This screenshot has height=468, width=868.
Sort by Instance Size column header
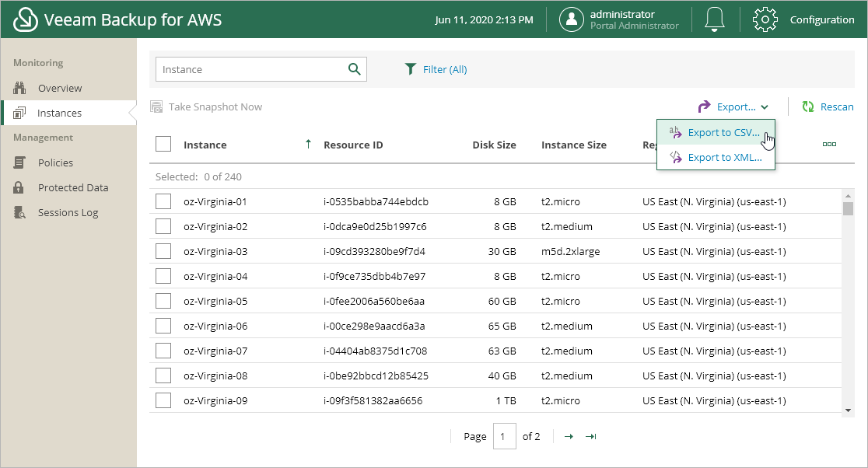click(573, 145)
